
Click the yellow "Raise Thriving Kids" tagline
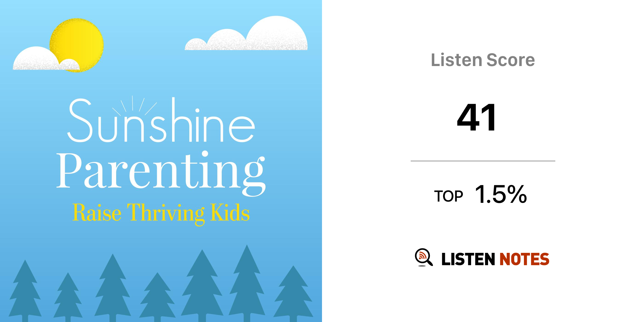(x=161, y=213)
